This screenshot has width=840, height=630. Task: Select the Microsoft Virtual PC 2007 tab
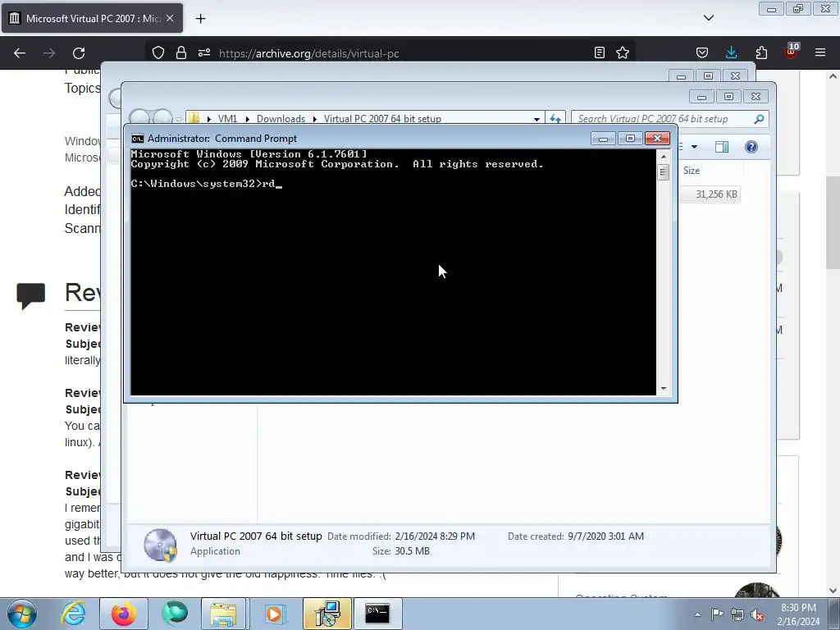click(x=92, y=18)
